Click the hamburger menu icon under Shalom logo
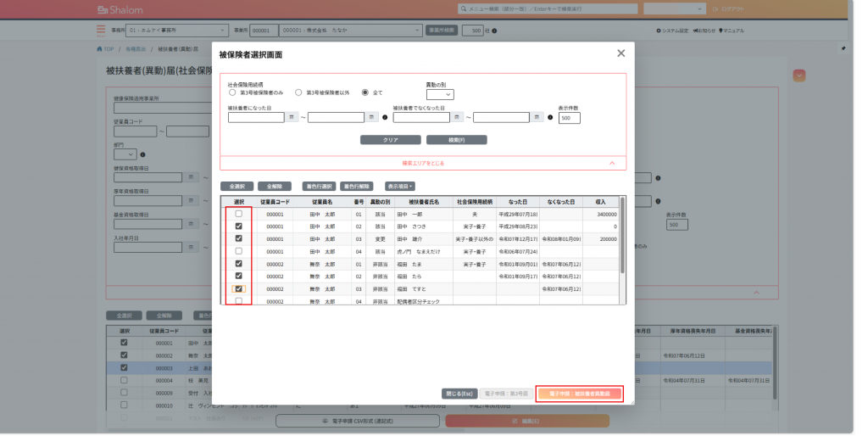This screenshot has height=436, width=868. pos(102,31)
